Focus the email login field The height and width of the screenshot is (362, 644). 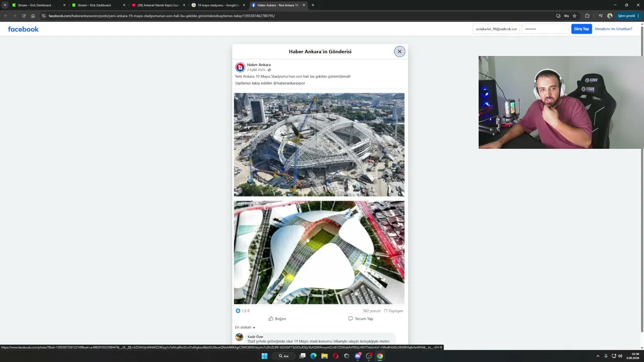point(496,29)
